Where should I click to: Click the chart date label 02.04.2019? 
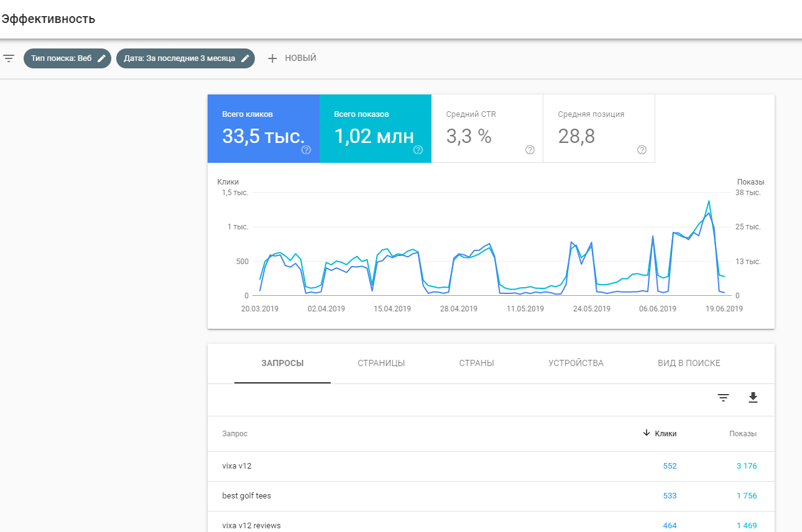coord(326,309)
